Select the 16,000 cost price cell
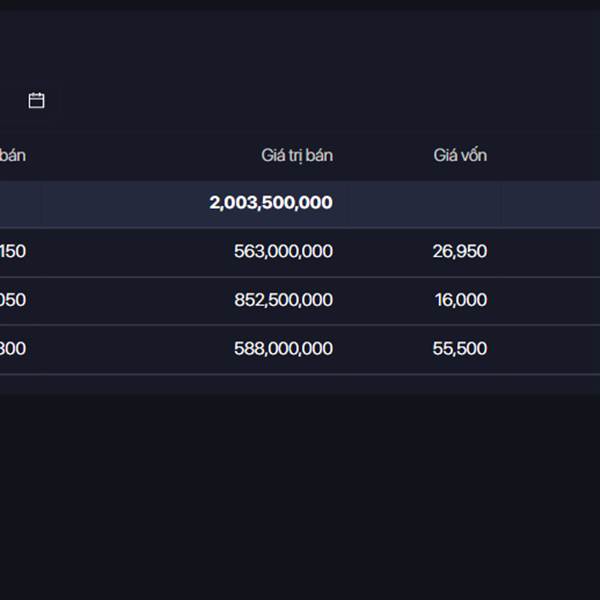 tap(461, 300)
